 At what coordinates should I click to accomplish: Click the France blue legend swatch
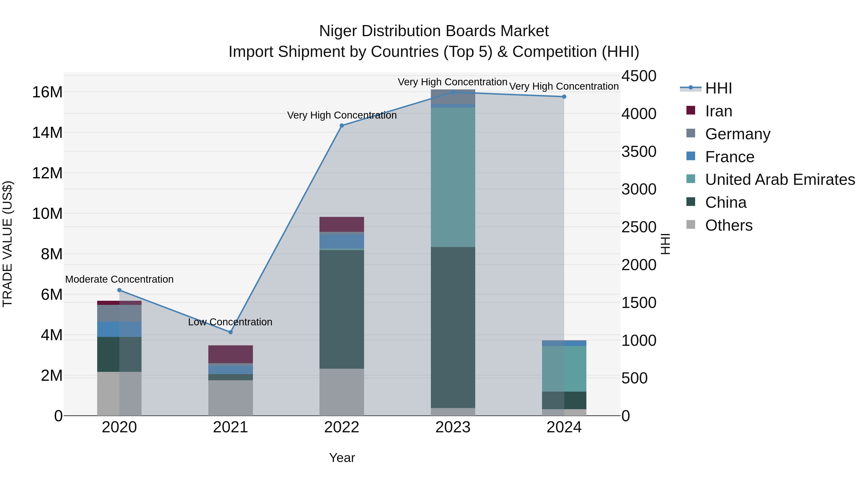pyautogui.click(x=691, y=156)
